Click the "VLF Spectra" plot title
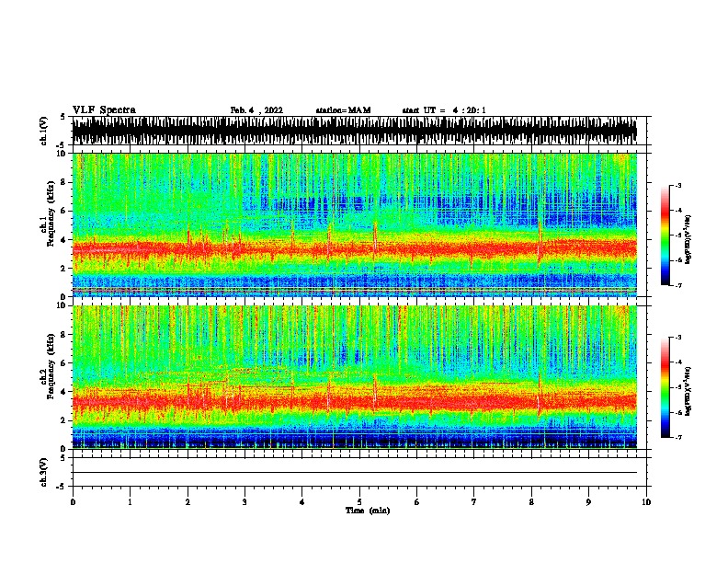This screenshot has height=563, width=728. 104,110
